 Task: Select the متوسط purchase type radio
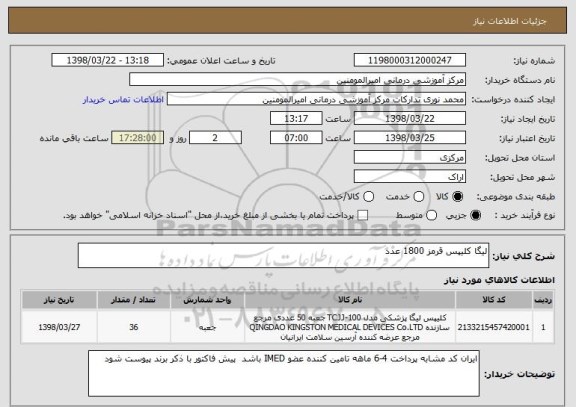[x=431, y=216]
